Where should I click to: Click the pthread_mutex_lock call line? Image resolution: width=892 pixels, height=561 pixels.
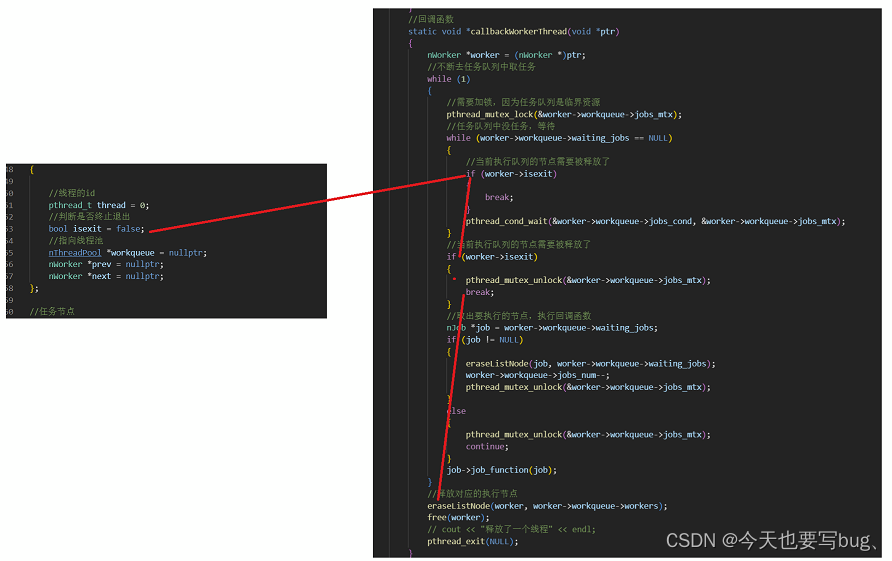click(x=564, y=114)
